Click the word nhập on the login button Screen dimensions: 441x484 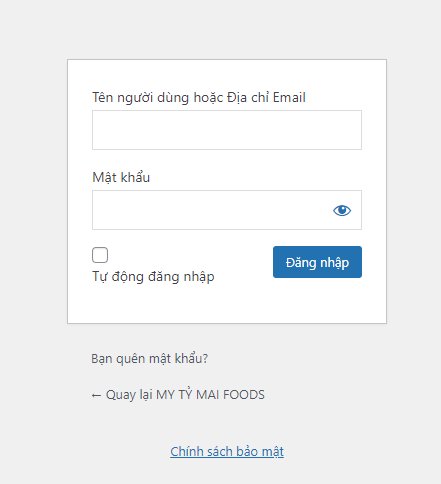pyautogui.click(x=334, y=263)
